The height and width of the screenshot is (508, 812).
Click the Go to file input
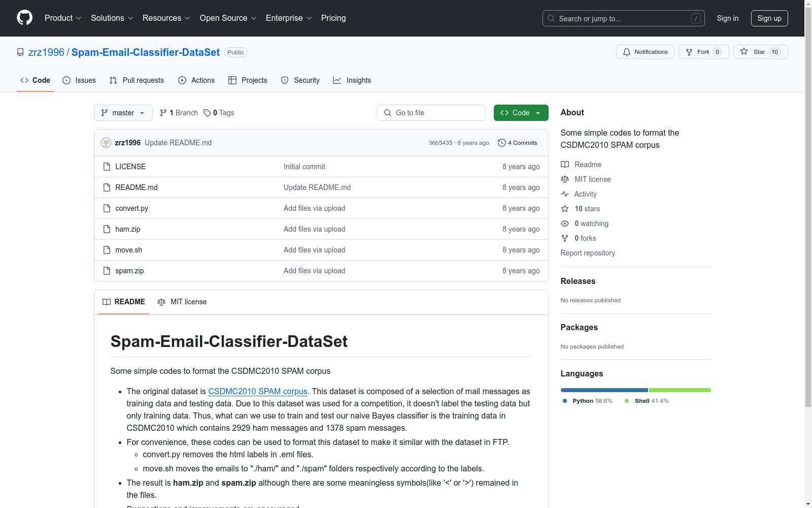point(431,113)
